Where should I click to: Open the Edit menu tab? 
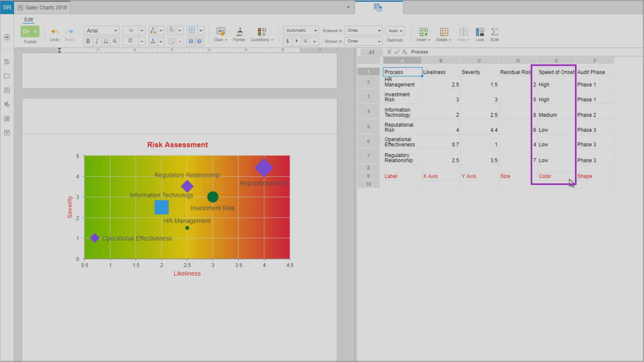click(x=29, y=19)
